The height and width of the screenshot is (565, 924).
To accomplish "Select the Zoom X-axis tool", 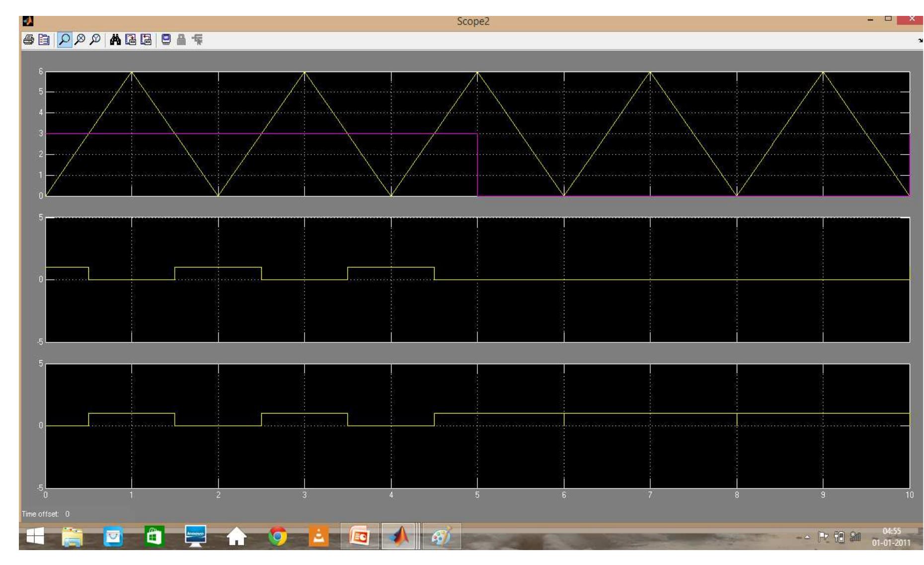I will pos(79,40).
